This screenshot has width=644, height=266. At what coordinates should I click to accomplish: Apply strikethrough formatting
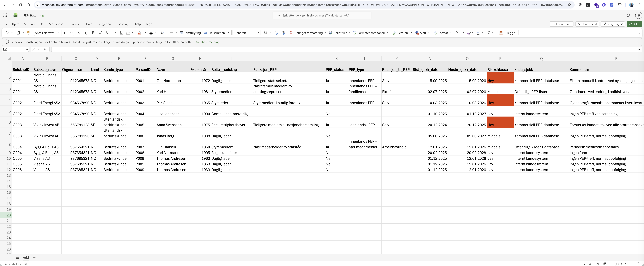[x=114, y=33]
